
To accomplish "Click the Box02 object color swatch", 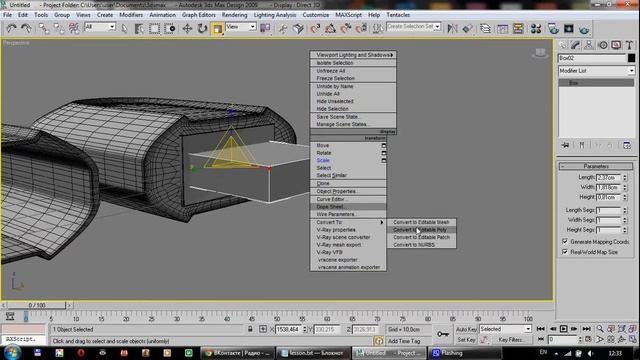I will point(631,58).
